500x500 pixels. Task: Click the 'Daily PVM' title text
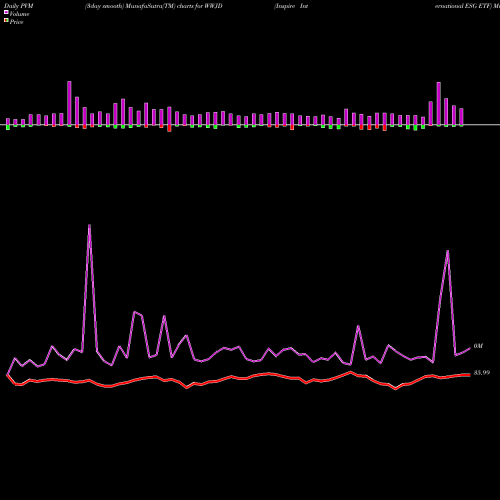pyautogui.click(x=19, y=6)
